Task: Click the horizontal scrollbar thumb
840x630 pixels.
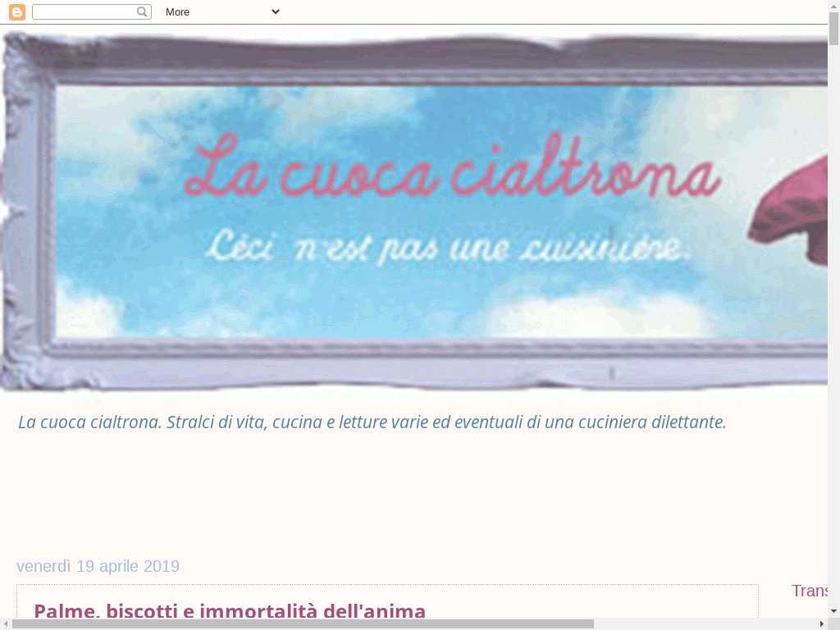Action: point(302,623)
